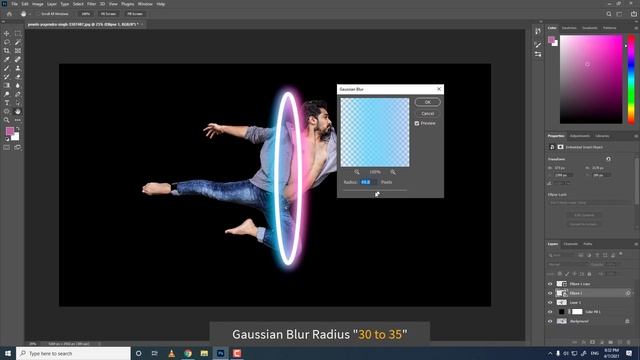Viewport: 640px width, 360px height.
Task: Click the Home icon in options bar
Action: (9, 14)
